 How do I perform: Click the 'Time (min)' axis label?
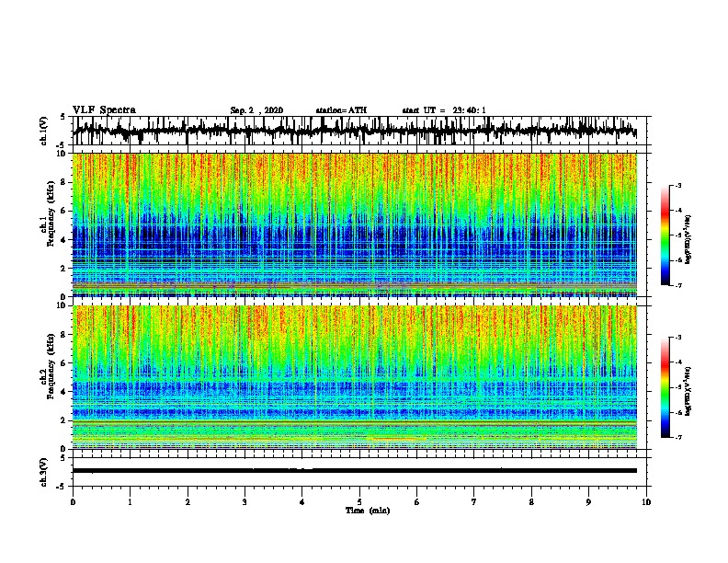pyautogui.click(x=368, y=511)
